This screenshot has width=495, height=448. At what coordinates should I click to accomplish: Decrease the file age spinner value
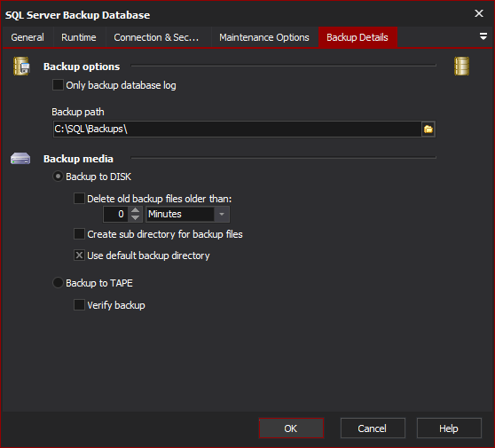pos(135,218)
